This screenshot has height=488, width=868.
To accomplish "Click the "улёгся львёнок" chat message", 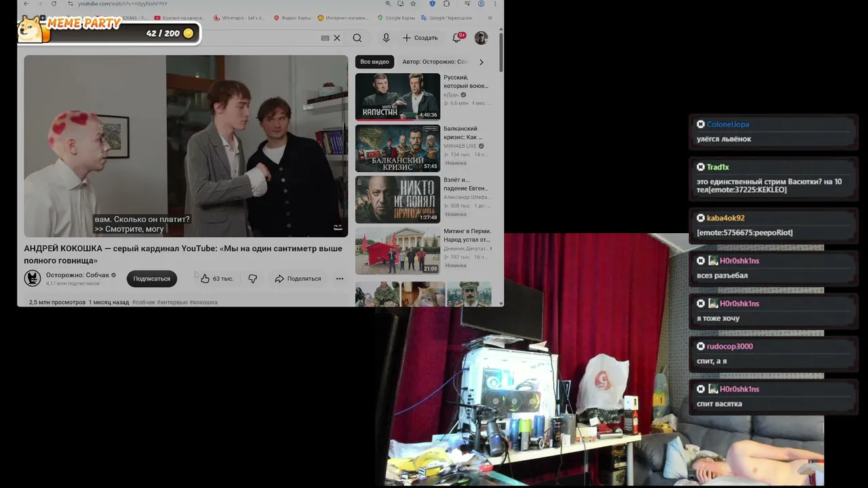I will 724,139.
